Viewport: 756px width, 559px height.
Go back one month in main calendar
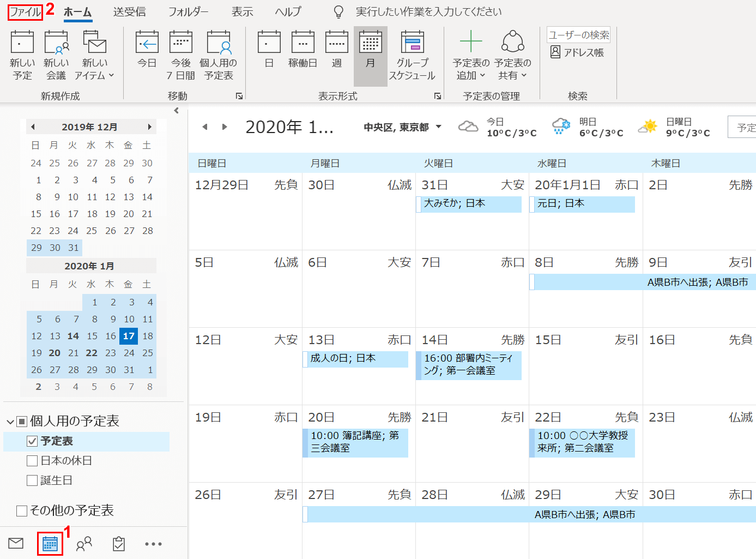(205, 127)
